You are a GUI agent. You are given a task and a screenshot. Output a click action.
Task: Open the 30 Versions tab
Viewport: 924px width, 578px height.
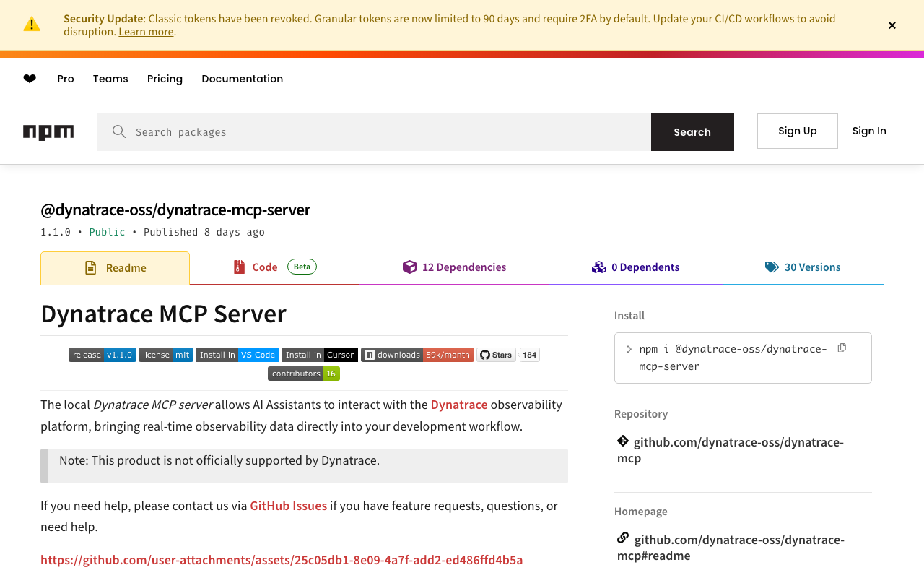(803, 267)
